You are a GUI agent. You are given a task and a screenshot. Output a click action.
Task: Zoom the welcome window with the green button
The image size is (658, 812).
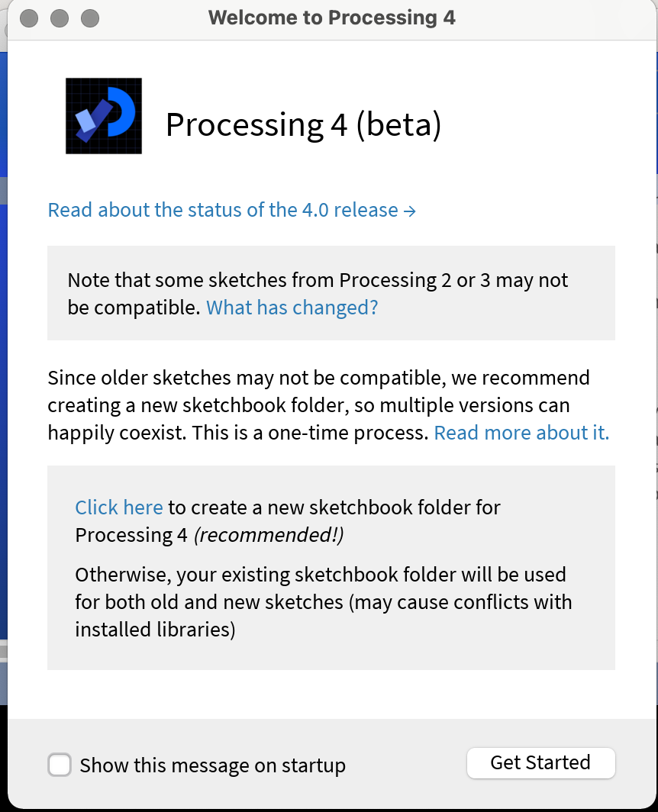(91, 18)
